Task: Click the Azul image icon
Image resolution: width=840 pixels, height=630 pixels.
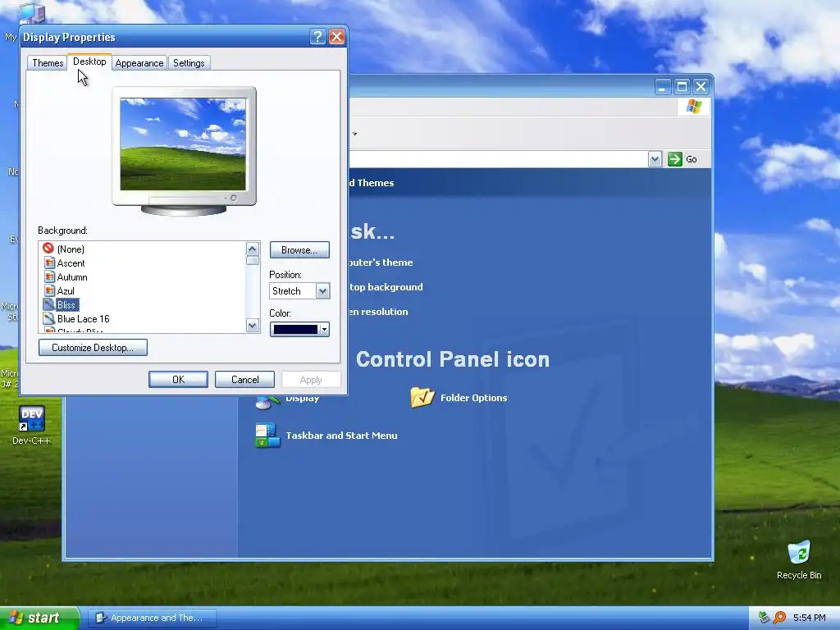Action: coord(49,290)
